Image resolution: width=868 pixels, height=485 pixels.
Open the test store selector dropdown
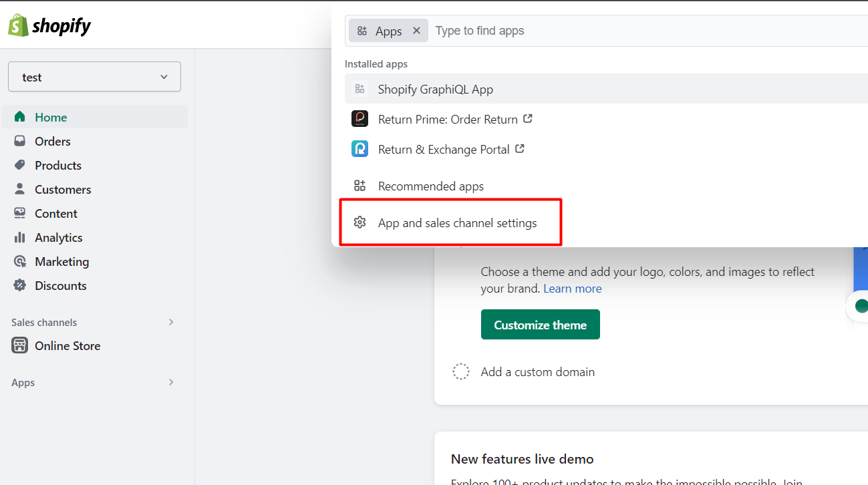pyautogui.click(x=94, y=77)
